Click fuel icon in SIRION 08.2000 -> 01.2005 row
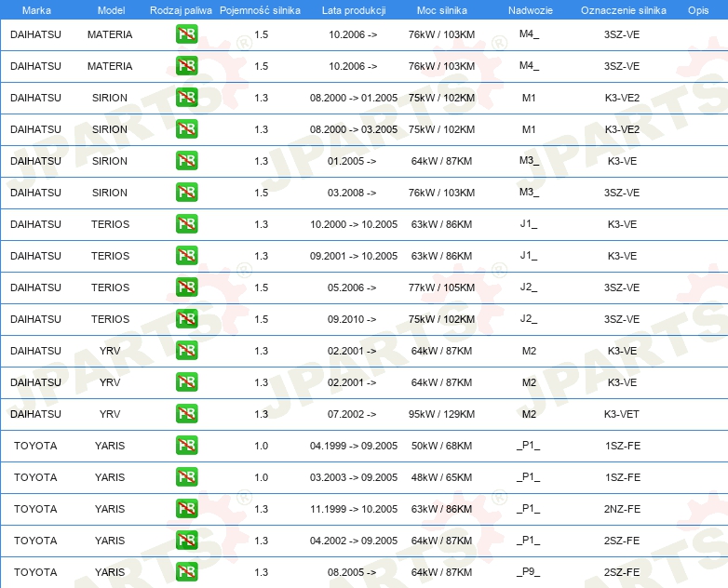The height and width of the screenshot is (588, 728). click(x=186, y=98)
